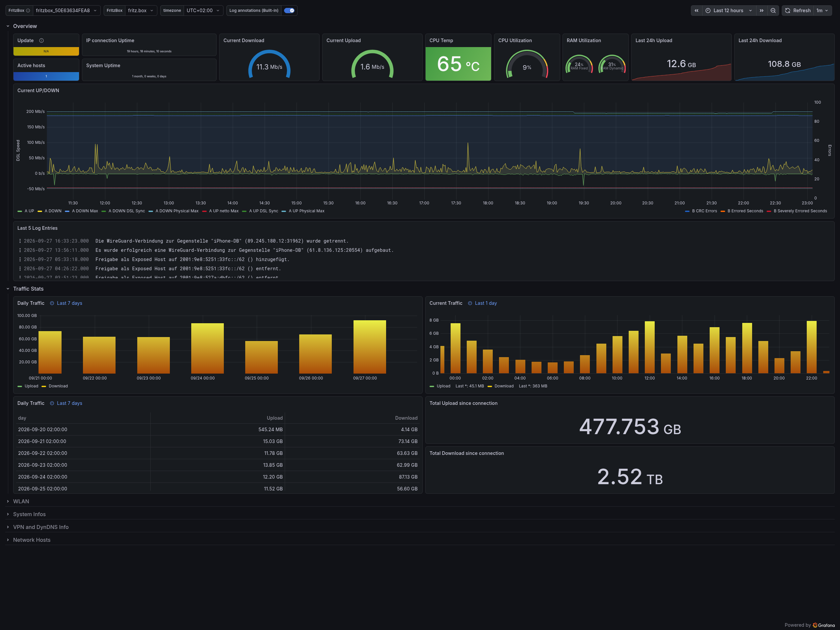Open the menu for the 04:26:22 log entry

20,269
